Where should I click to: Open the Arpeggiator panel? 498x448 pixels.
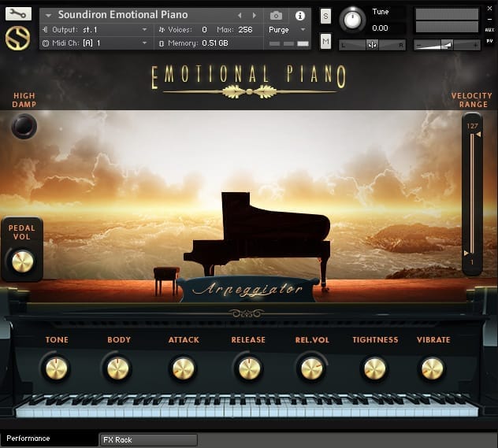tap(248, 289)
